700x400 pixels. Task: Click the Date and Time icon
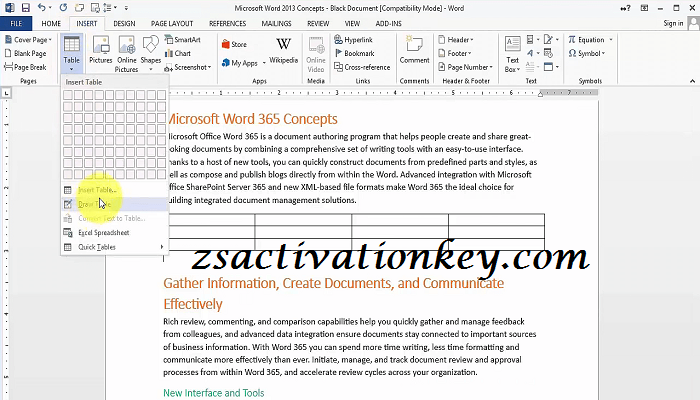point(549,53)
